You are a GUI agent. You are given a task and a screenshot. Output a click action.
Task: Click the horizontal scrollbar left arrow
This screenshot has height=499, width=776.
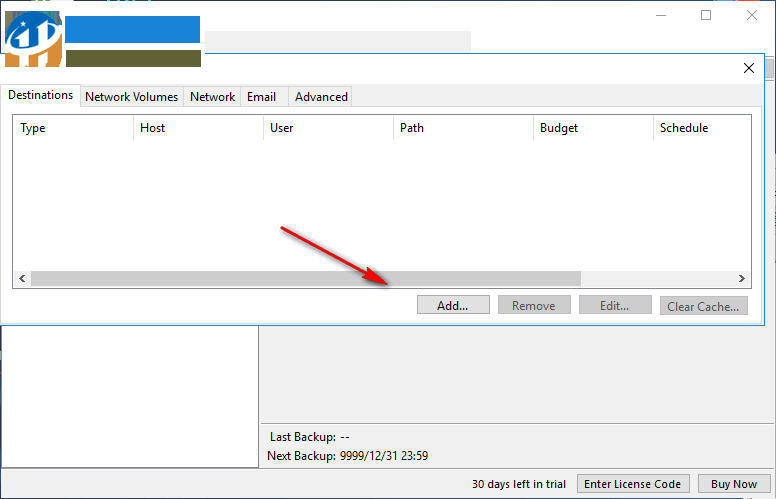click(22, 278)
